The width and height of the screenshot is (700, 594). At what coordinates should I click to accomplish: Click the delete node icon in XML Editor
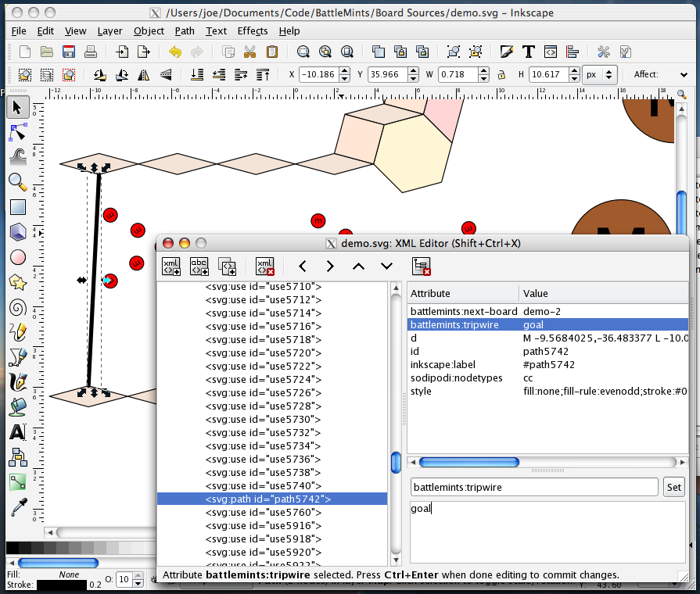(265, 267)
